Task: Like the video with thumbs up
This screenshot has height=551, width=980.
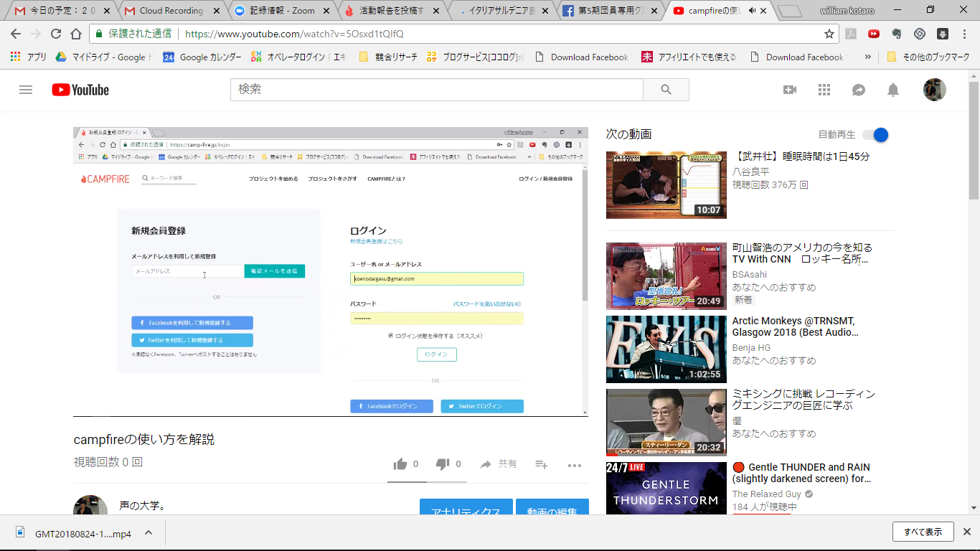Action: [x=400, y=464]
